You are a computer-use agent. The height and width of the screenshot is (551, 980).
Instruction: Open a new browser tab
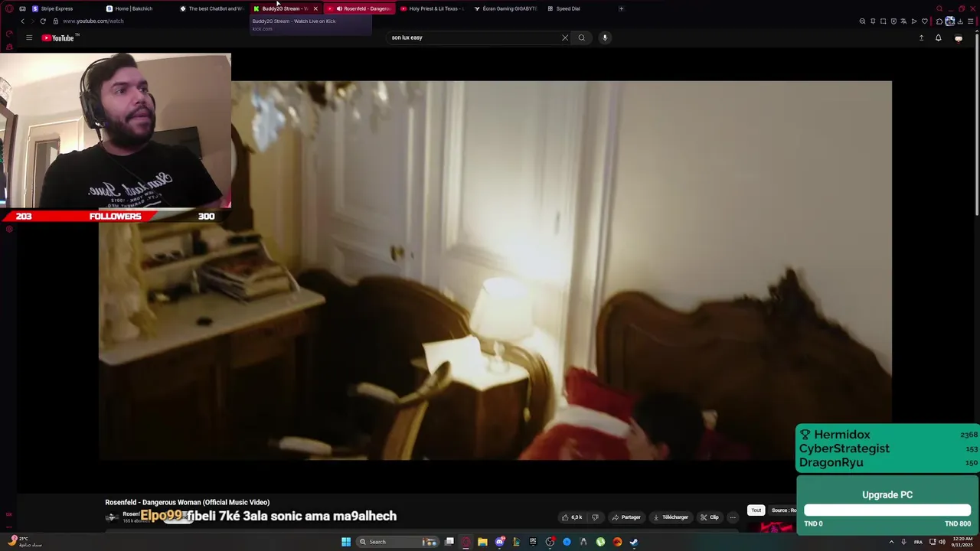click(621, 8)
